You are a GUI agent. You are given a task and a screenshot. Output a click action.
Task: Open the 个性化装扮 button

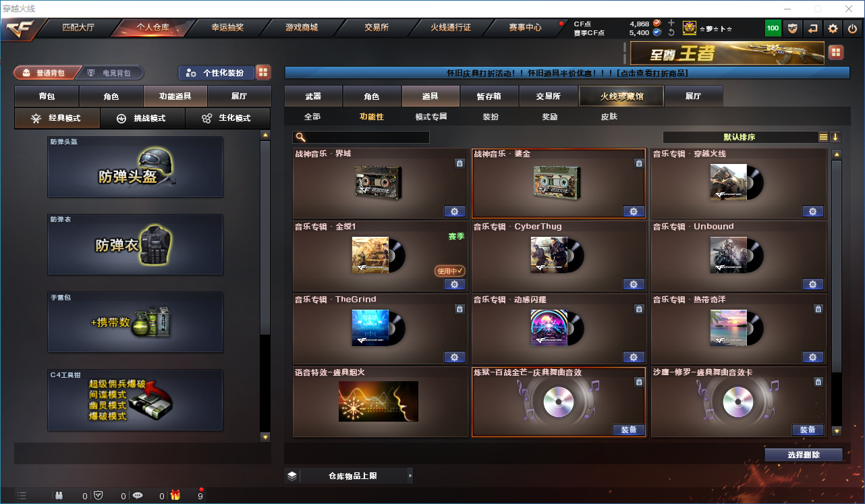(x=217, y=72)
